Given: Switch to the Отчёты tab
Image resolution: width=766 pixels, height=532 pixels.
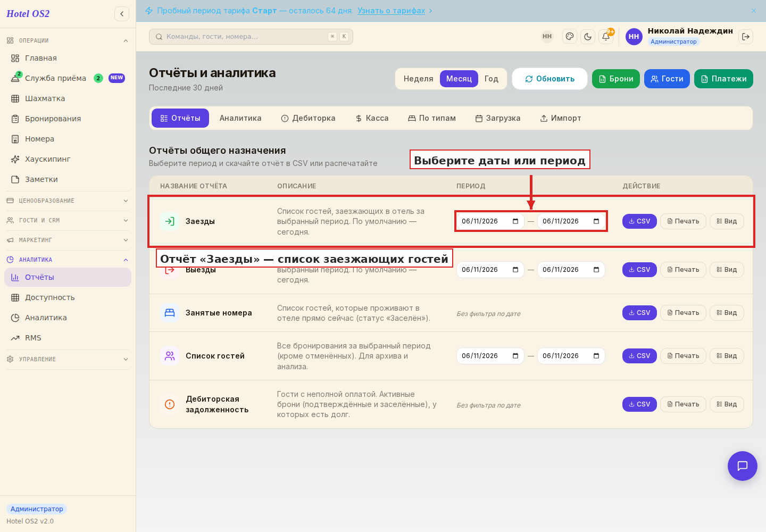Looking at the screenshot, I should pos(180,118).
